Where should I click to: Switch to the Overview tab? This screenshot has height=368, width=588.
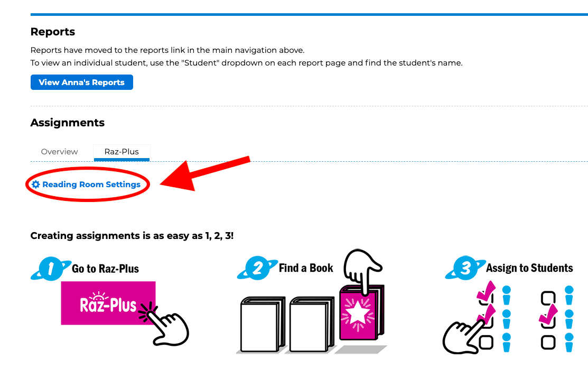[59, 152]
